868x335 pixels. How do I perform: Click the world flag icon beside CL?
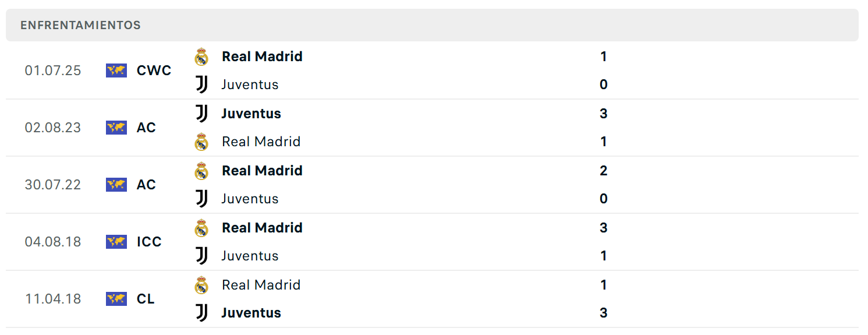click(x=116, y=299)
